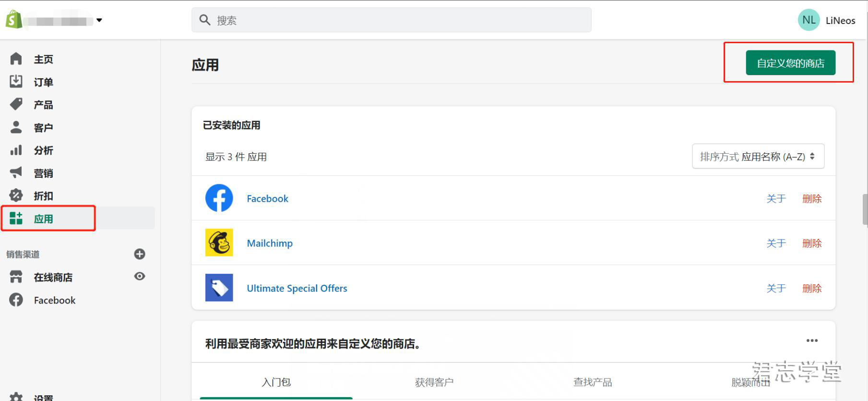Open Ultimate Special Offers app
The width and height of the screenshot is (868, 401).
tap(297, 289)
